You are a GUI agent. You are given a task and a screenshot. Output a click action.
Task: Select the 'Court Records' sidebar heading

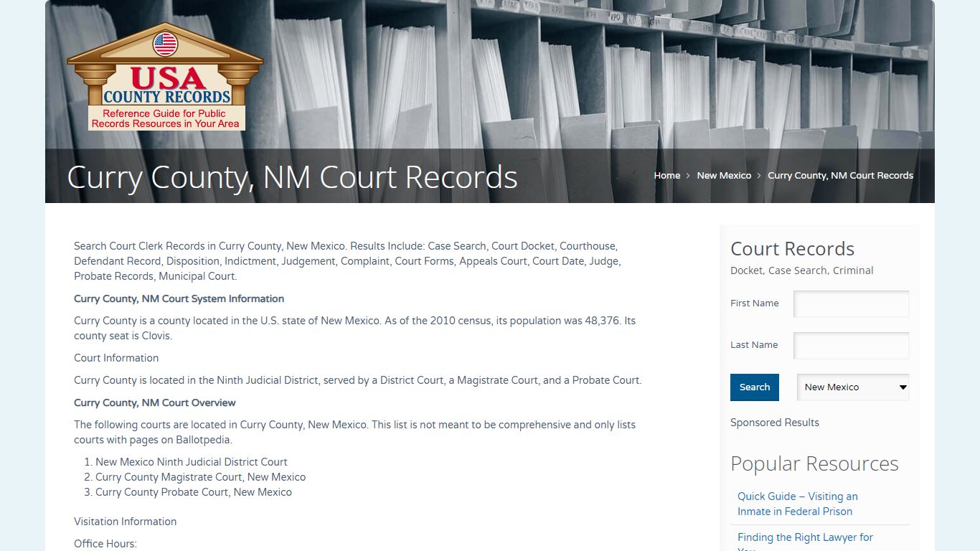[x=792, y=249]
